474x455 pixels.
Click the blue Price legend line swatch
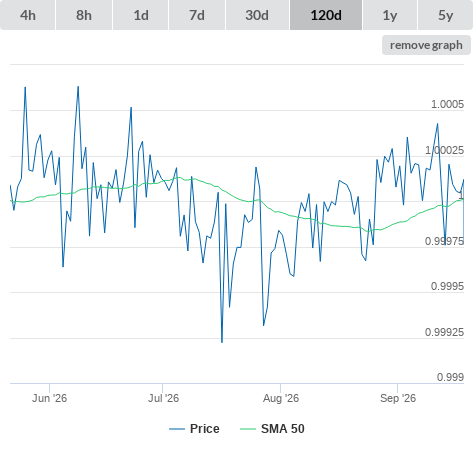pos(177,429)
